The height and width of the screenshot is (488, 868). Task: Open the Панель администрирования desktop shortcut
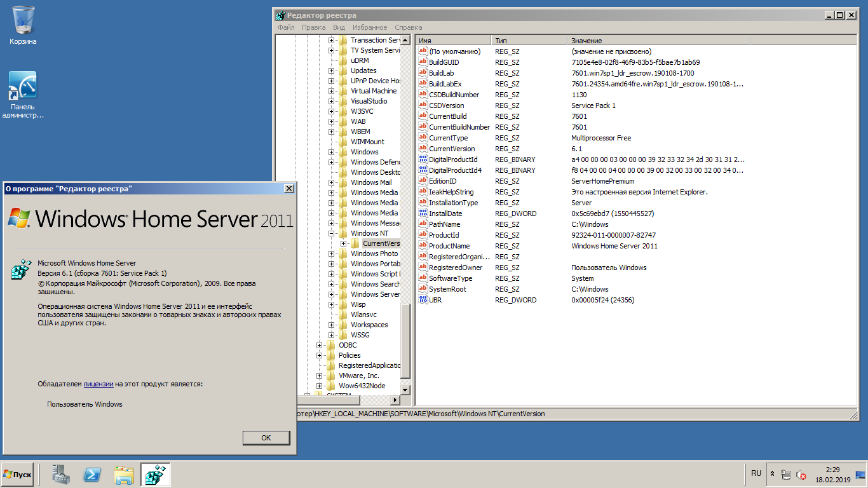tap(23, 95)
